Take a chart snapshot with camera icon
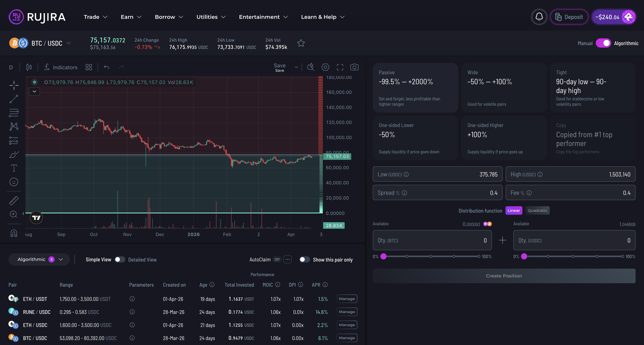Screen dimensions: 644x345 [x=354, y=67]
